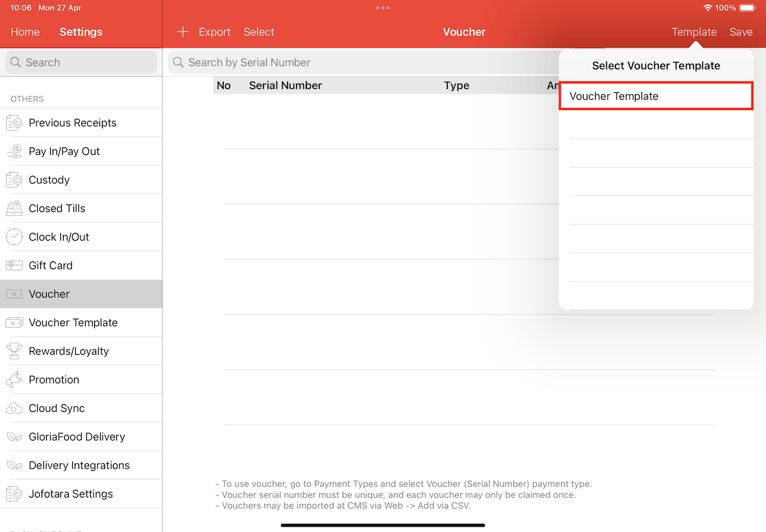Click the OTHERS section header
This screenshot has width=766, height=532.
(27, 99)
